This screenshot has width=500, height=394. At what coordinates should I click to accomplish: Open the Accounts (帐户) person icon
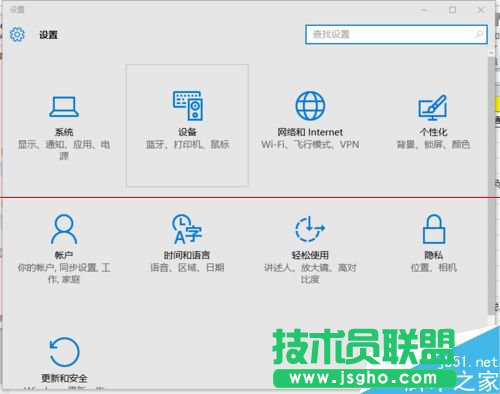tap(64, 229)
